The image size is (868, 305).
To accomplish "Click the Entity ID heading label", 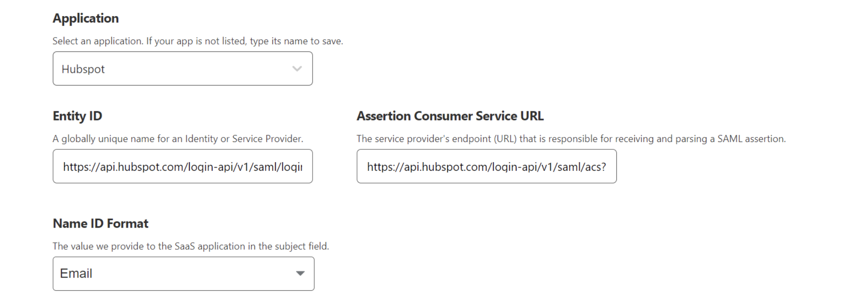I will tap(77, 116).
